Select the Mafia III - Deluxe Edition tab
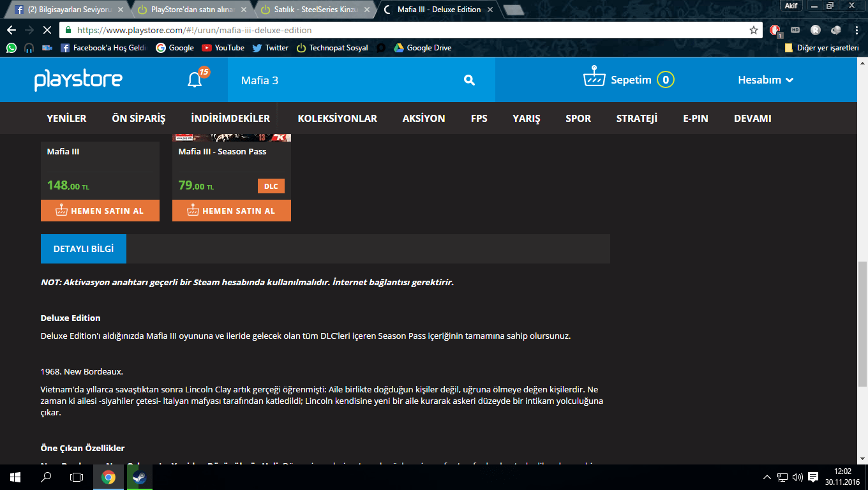This screenshot has height=490, width=868. [438, 10]
